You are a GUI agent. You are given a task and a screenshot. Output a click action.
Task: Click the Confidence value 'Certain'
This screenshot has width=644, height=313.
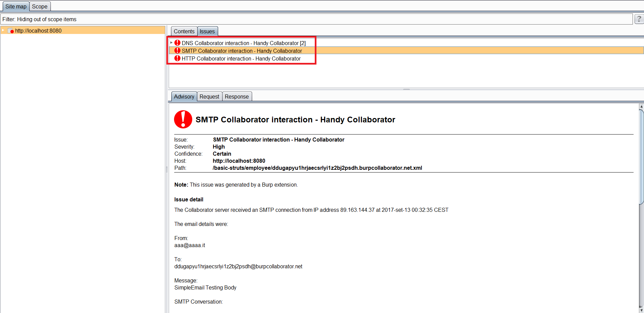[222, 154]
